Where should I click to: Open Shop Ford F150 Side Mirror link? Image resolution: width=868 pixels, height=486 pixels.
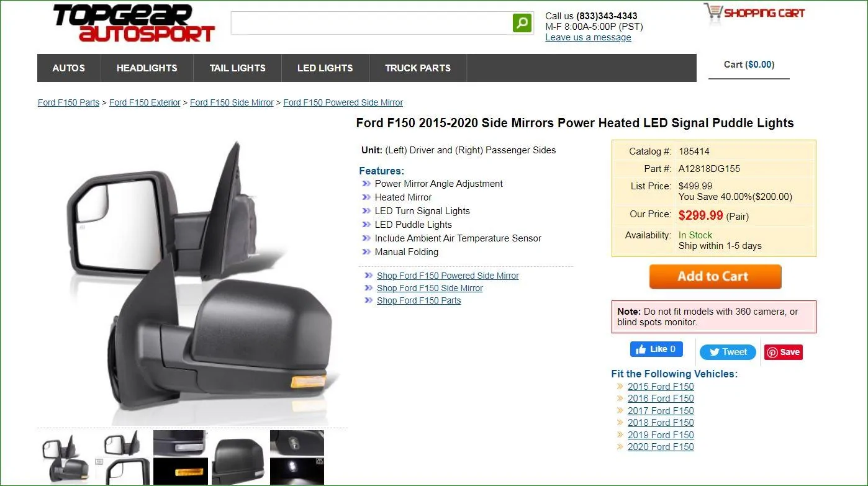430,288
